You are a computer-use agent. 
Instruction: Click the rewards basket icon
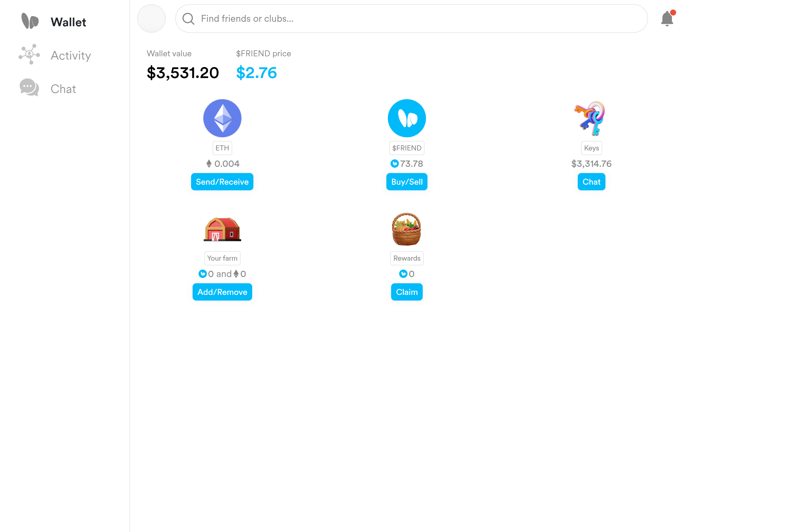[406, 229]
